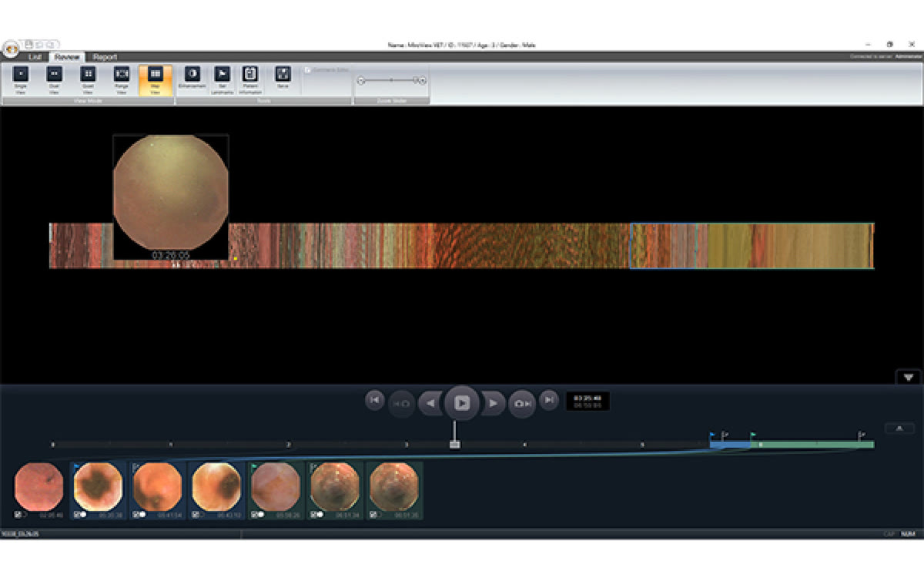Viewport: 924px width, 578px height.
Task: Click the Set Landmarks flag tool
Action: [221, 80]
